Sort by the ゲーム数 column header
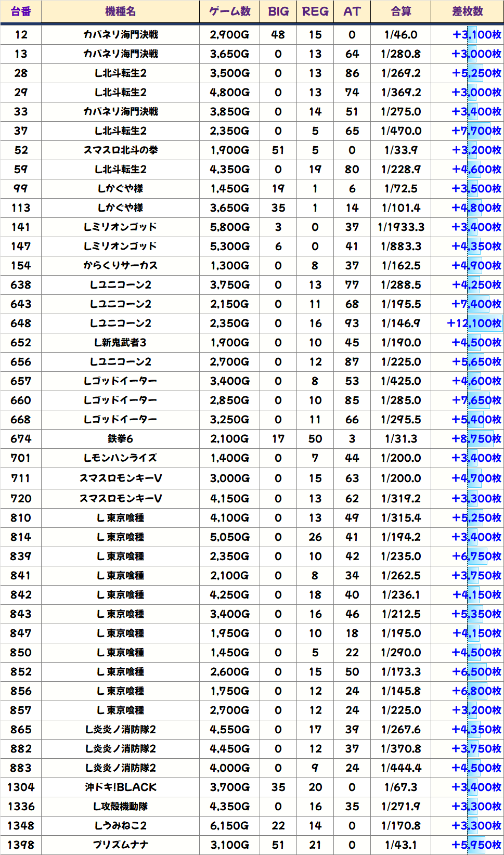This screenshot has height=855, width=504. point(229,11)
